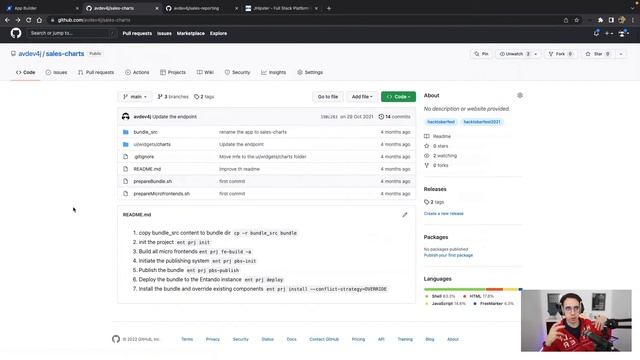Click Create a new release link
640x360 pixels.
pyautogui.click(x=443, y=213)
